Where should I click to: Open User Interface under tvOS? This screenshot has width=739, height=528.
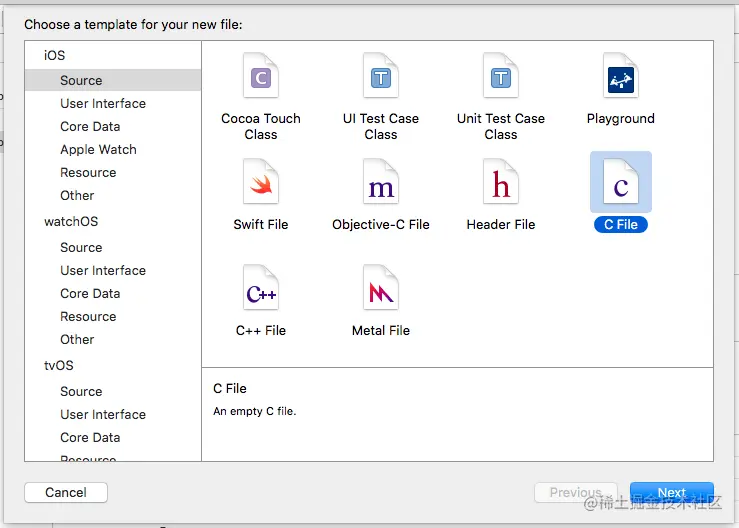coord(103,414)
